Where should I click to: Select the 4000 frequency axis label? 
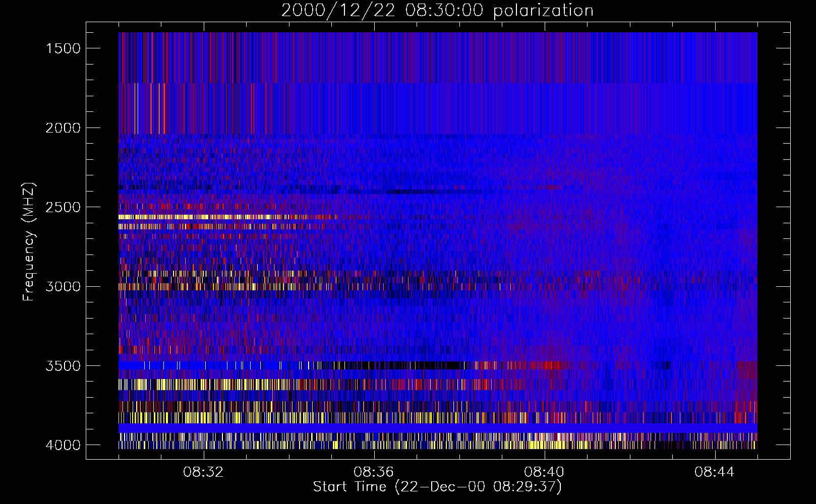point(63,446)
